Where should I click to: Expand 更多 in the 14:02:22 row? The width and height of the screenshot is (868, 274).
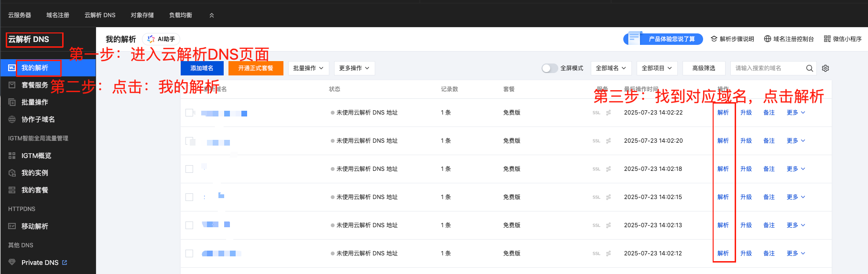[796, 113]
